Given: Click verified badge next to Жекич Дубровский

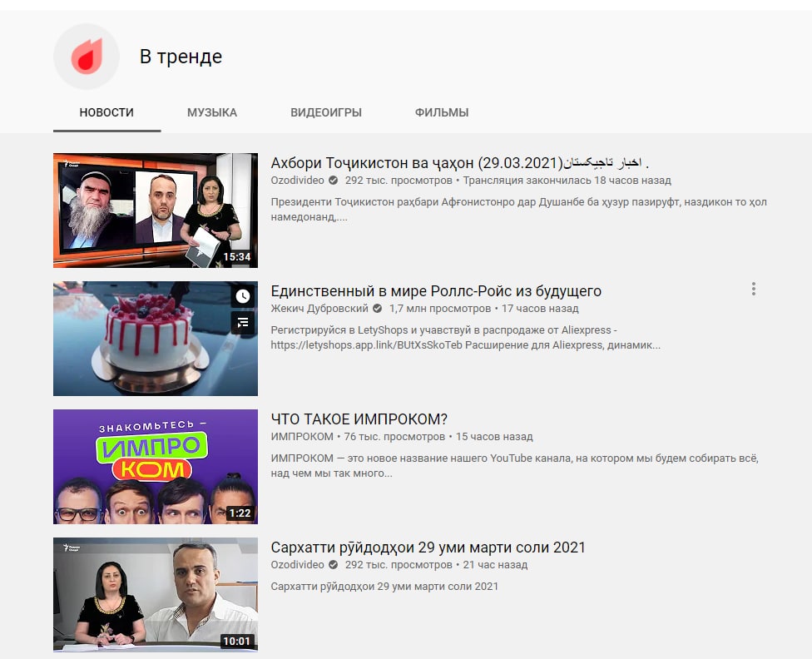Looking at the screenshot, I should pyautogui.click(x=378, y=309).
